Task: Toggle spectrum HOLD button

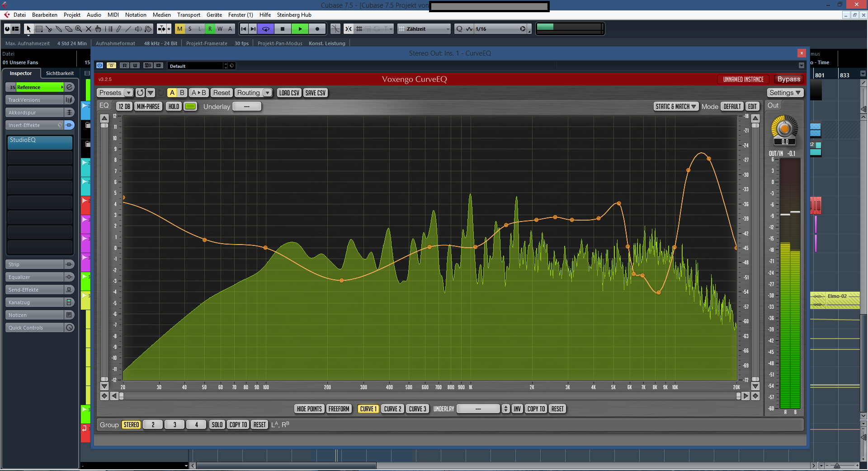Action: tap(174, 107)
